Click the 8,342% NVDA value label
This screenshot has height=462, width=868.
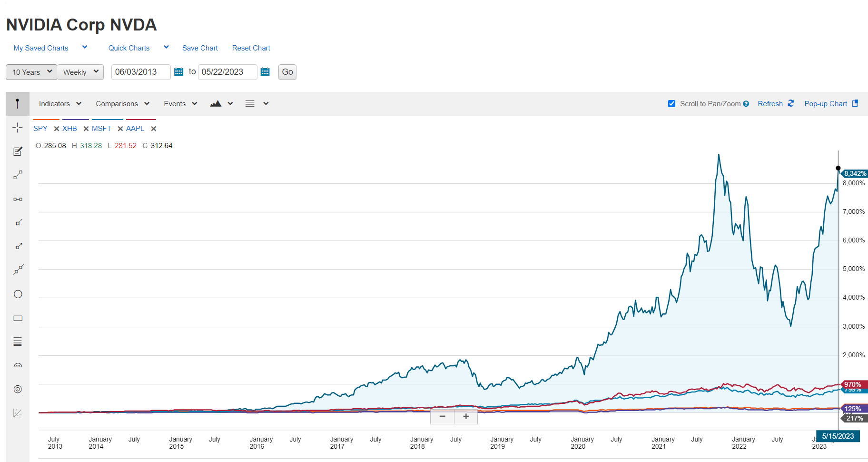855,173
